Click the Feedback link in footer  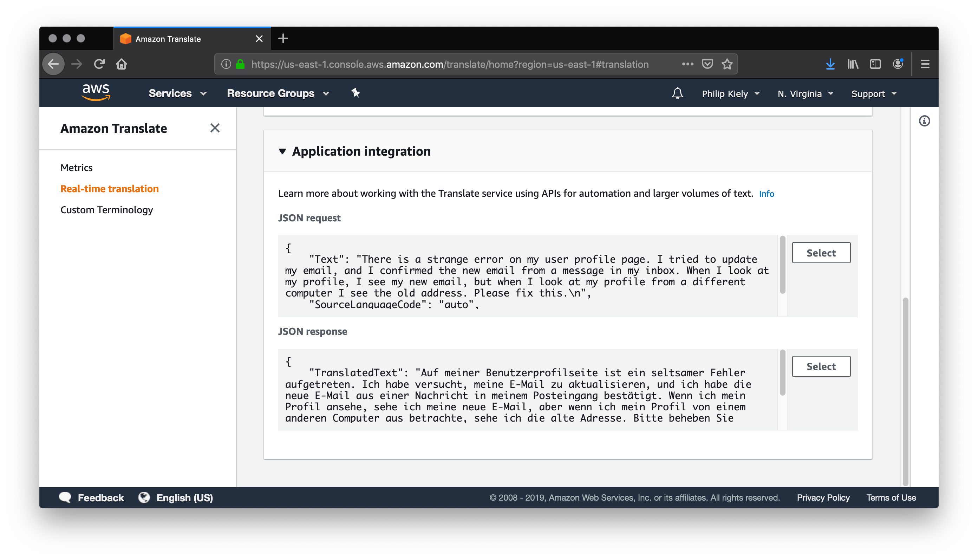[x=101, y=498]
